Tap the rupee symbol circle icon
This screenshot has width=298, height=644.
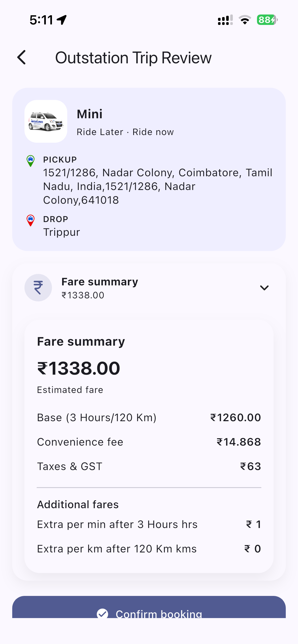pyautogui.click(x=38, y=288)
